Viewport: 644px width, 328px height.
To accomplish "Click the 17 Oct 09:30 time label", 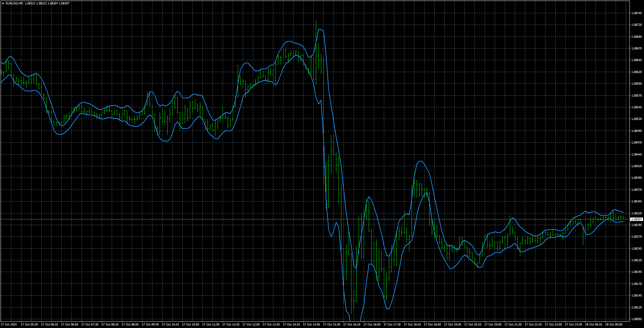I will [150, 325].
